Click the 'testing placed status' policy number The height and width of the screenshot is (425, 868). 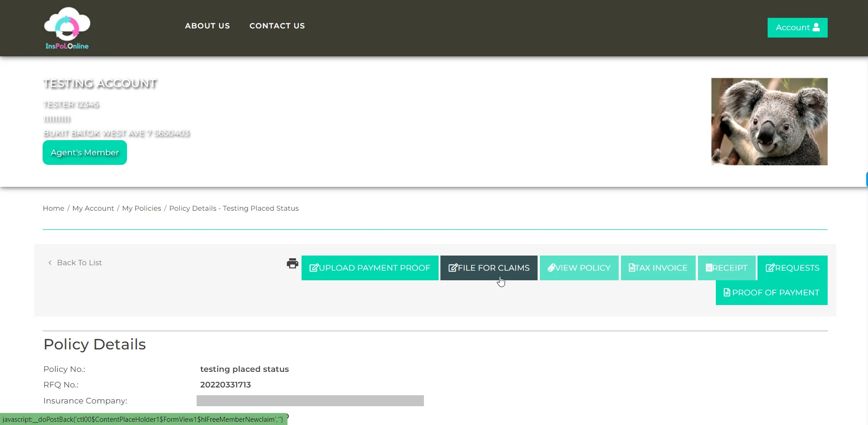pyautogui.click(x=244, y=369)
